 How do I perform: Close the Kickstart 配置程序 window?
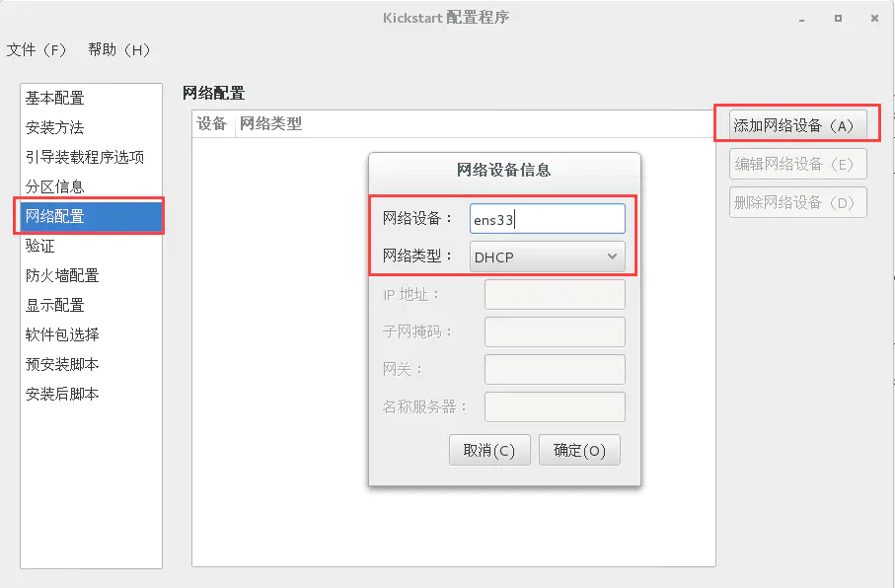point(874,19)
